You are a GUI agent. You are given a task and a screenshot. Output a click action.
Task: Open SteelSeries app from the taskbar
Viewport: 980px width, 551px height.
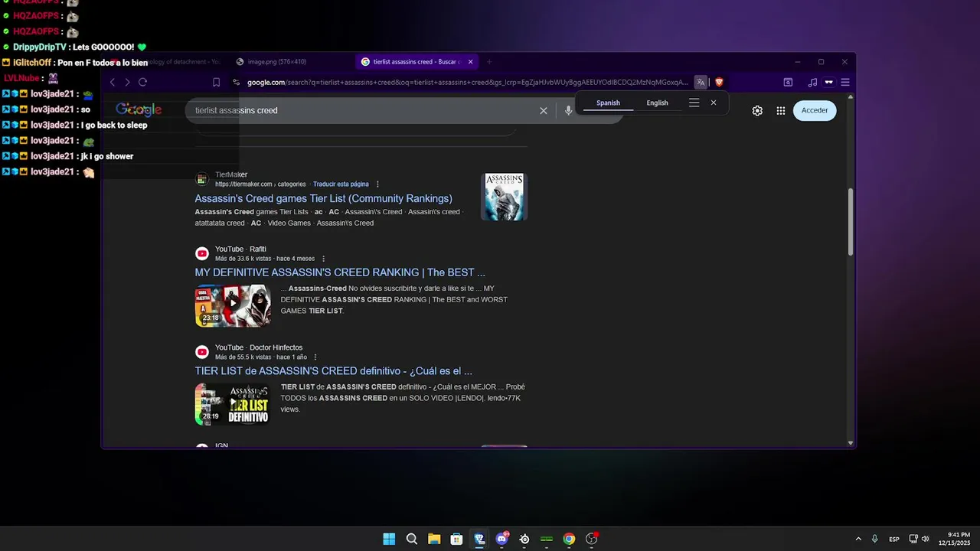pos(524,539)
